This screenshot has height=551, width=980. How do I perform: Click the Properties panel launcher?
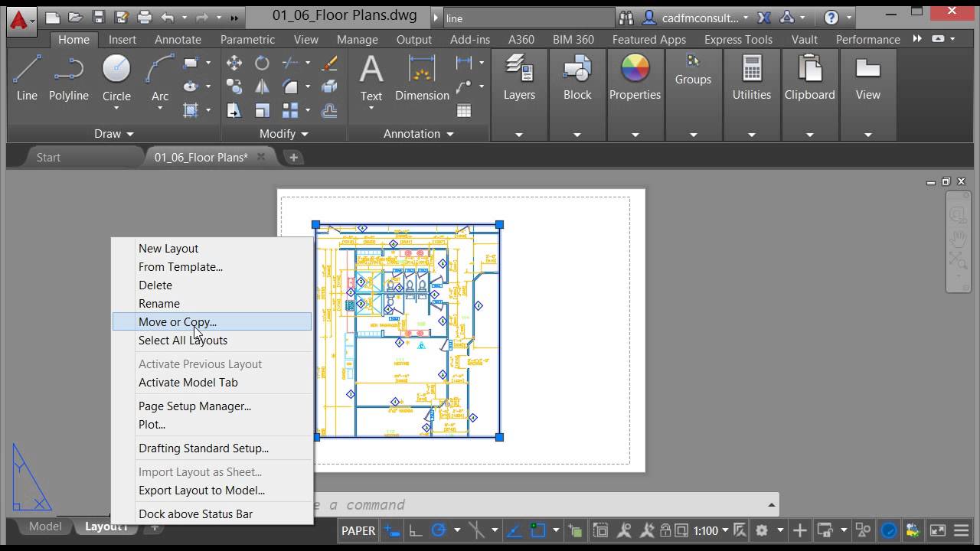(635, 134)
